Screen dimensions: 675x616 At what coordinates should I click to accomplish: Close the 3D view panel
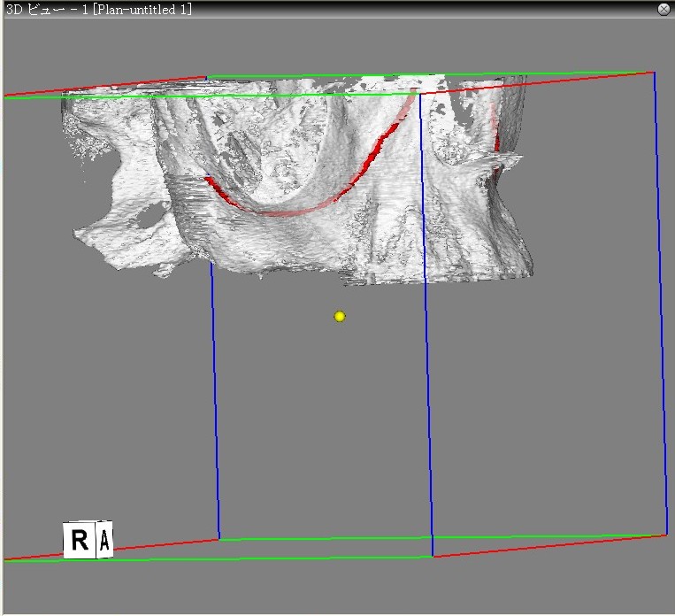[x=663, y=9]
